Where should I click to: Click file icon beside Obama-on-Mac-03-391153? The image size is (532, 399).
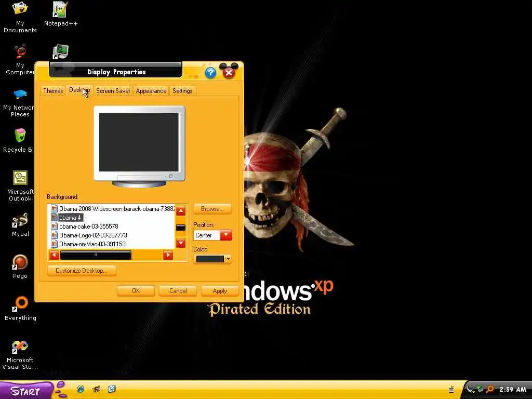(54, 244)
